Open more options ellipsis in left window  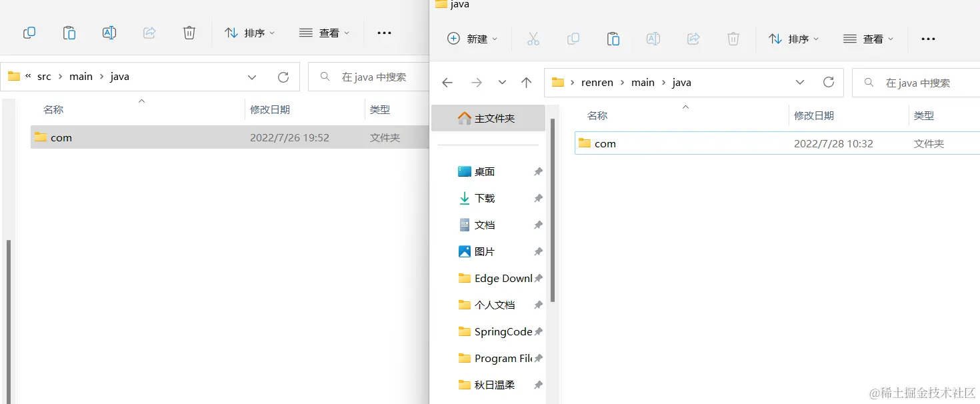point(384,33)
